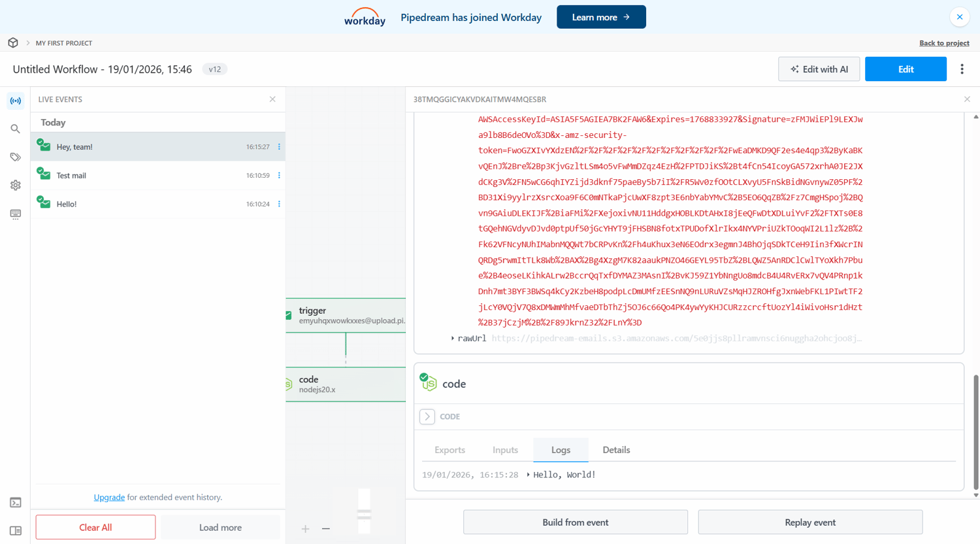Open options menu for Hello! event
The image size is (980, 544).
(279, 204)
